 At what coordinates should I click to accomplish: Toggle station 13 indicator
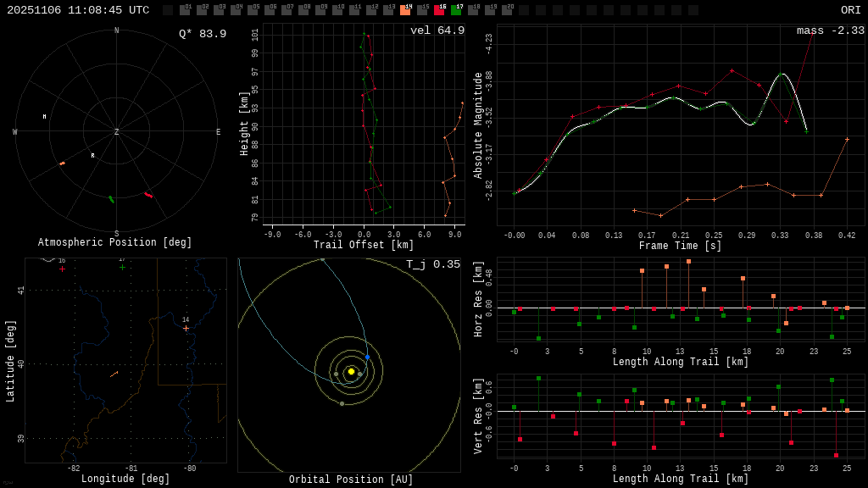click(x=388, y=10)
